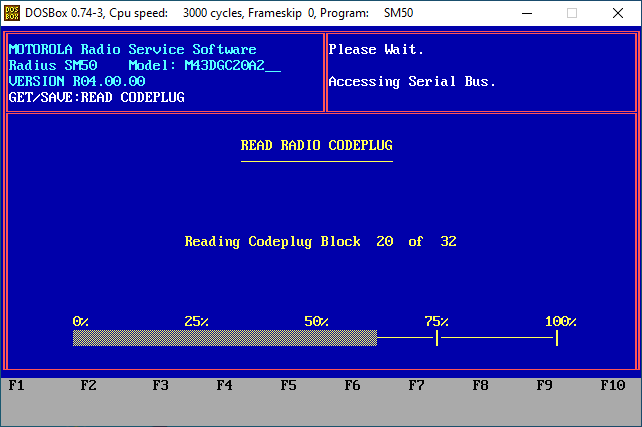The image size is (642, 427).
Task: Click the F8 function key label
Action: [x=480, y=385]
